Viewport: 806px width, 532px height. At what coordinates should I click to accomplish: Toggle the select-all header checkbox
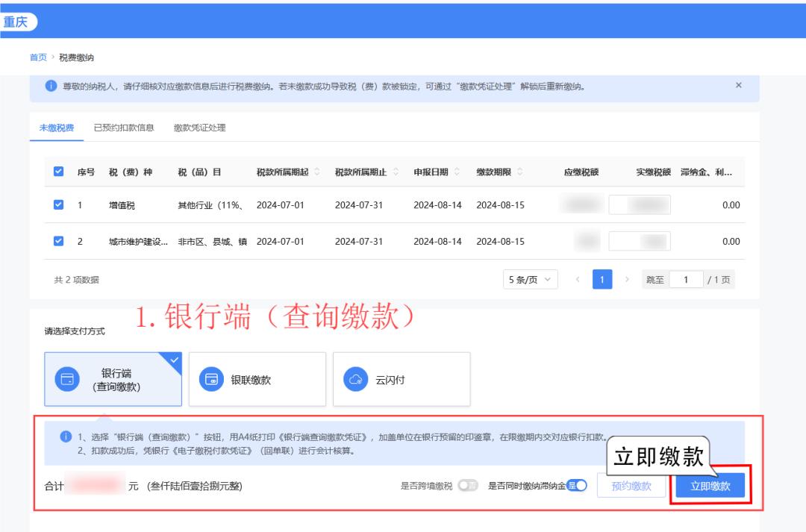(x=59, y=172)
